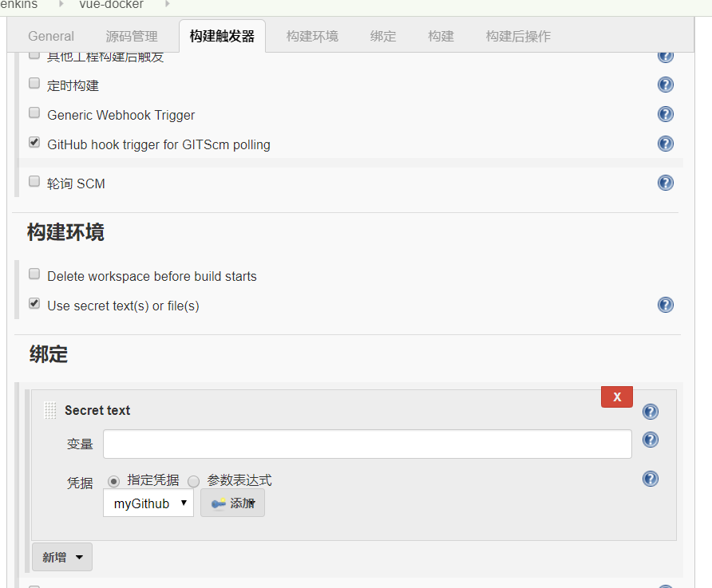712x588 pixels.
Task: Enable Delete workspace before build starts
Action: coord(34,273)
